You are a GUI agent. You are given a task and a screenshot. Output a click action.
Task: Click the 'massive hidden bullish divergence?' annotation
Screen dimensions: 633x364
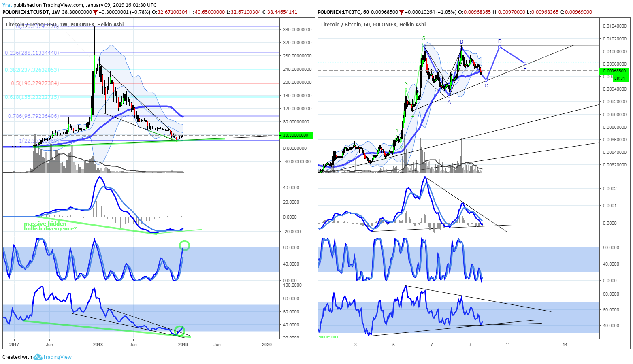(x=50, y=226)
